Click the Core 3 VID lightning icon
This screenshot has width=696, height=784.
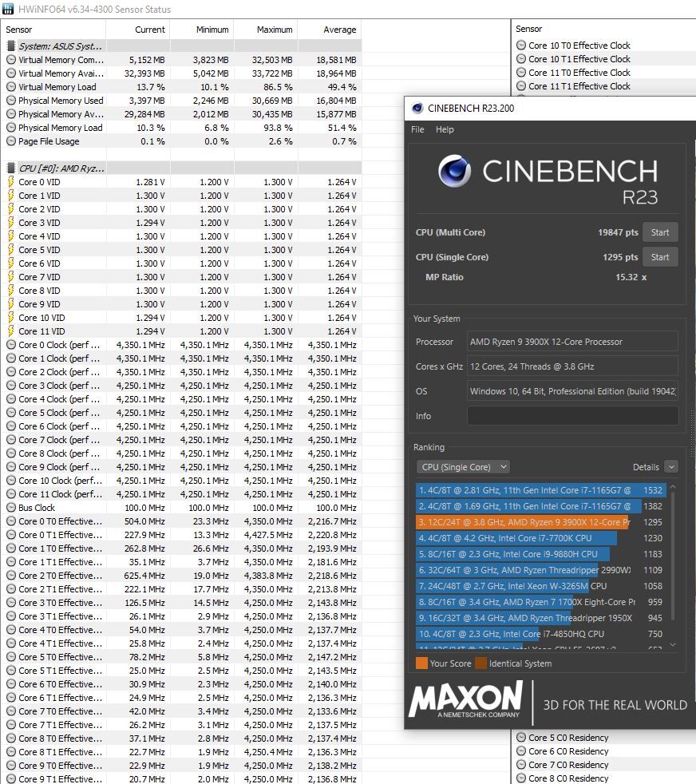(x=10, y=223)
